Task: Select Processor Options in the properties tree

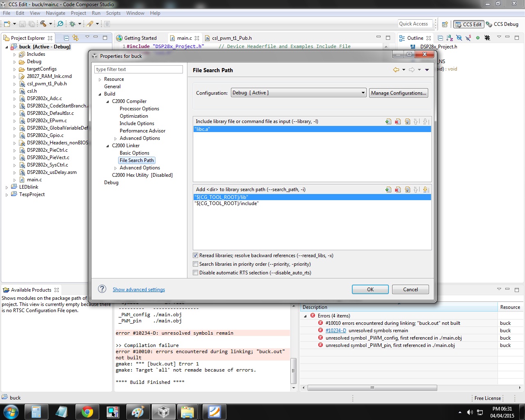Action: (139, 109)
